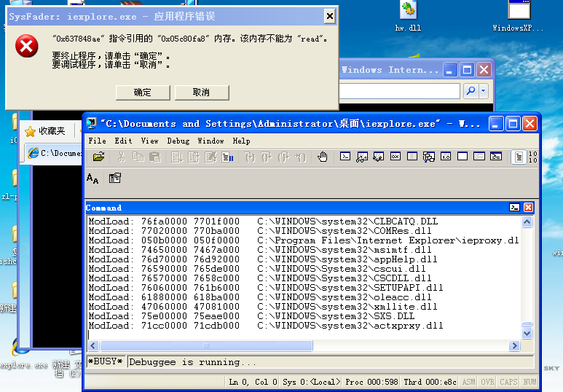Close the SysFader error dialog
This screenshot has width=563, height=392.
[330, 16]
